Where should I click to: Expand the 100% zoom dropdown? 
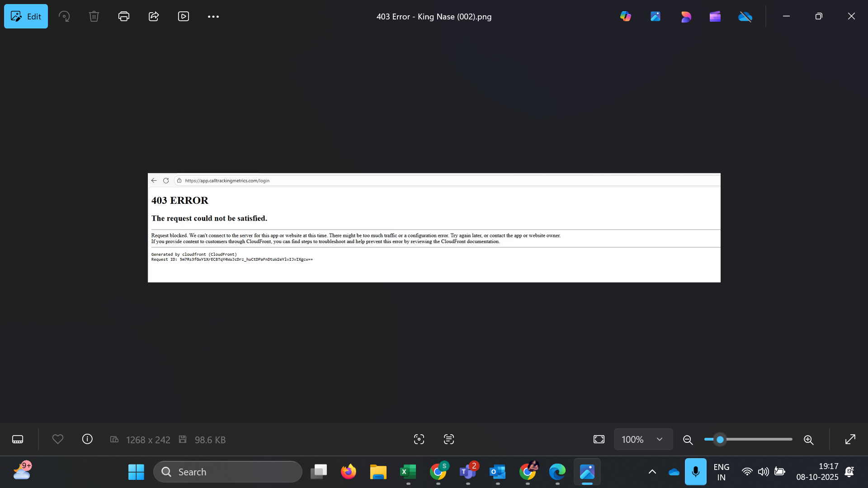(x=660, y=439)
